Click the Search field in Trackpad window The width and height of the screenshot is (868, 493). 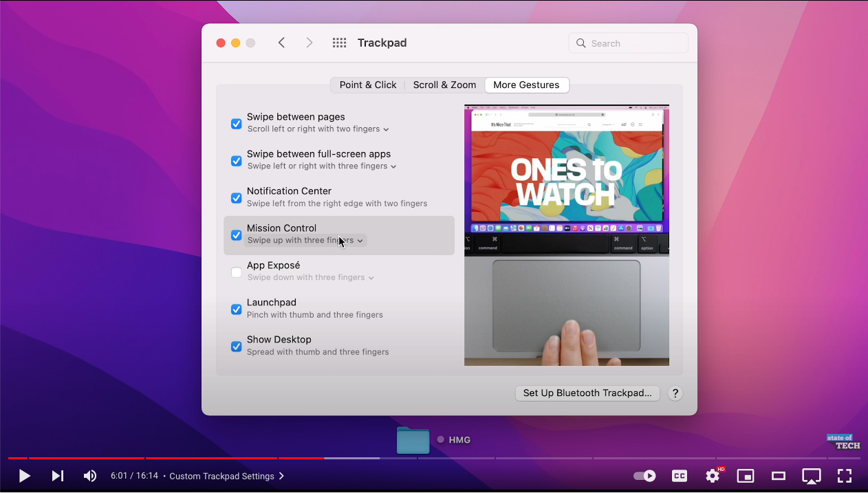[x=629, y=43]
